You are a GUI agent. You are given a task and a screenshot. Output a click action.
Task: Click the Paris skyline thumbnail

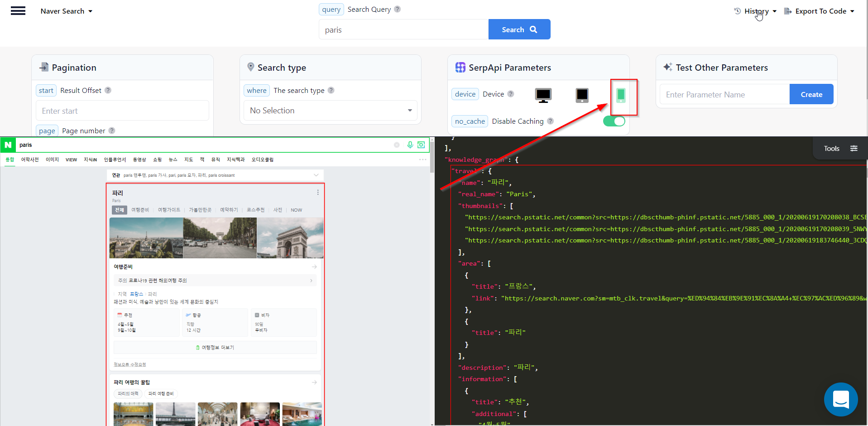click(x=146, y=238)
